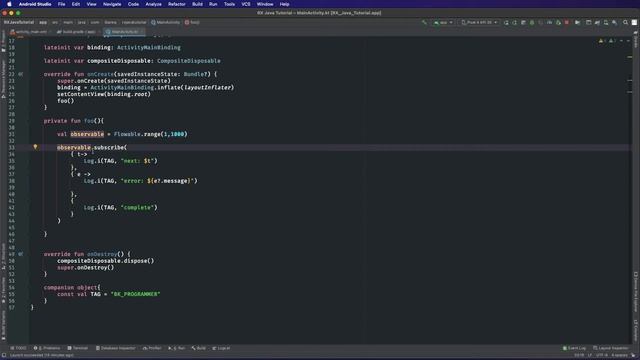The height and width of the screenshot is (360, 640).
Task: Toggle the Structure side panel
Action: tap(3, 256)
